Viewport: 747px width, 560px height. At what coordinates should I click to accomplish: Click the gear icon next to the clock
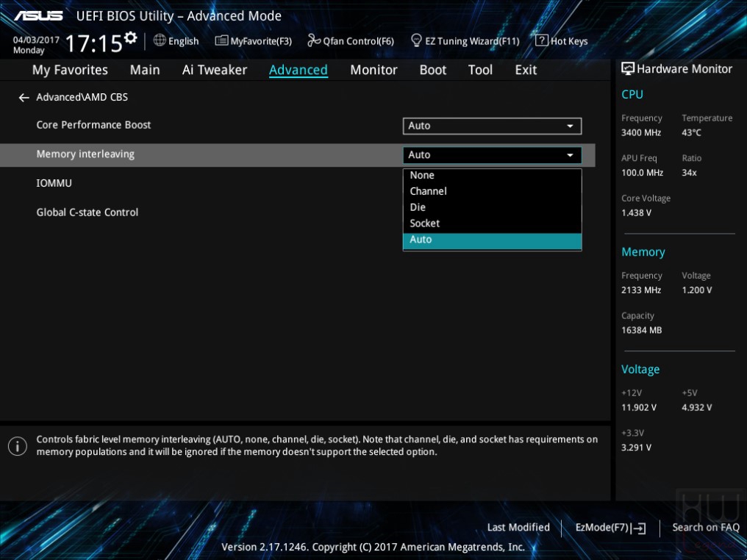coord(131,37)
